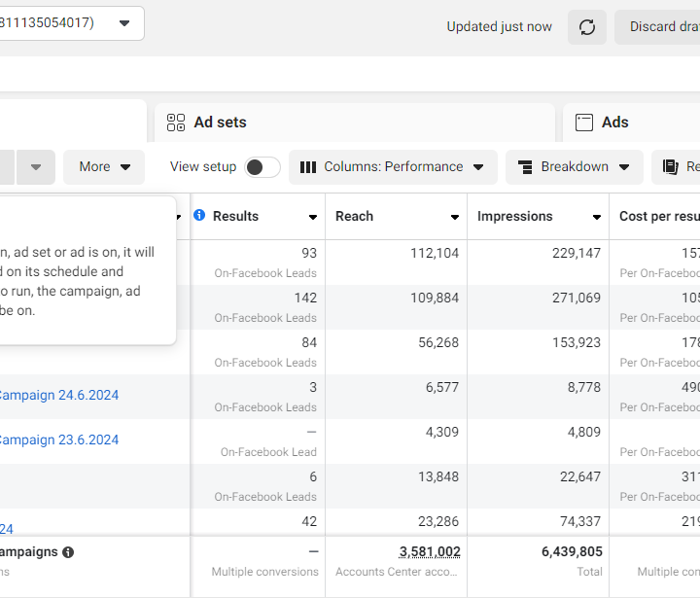The image size is (700, 598).
Task: Open the Impressions column header arrow
Action: coord(597,217)
